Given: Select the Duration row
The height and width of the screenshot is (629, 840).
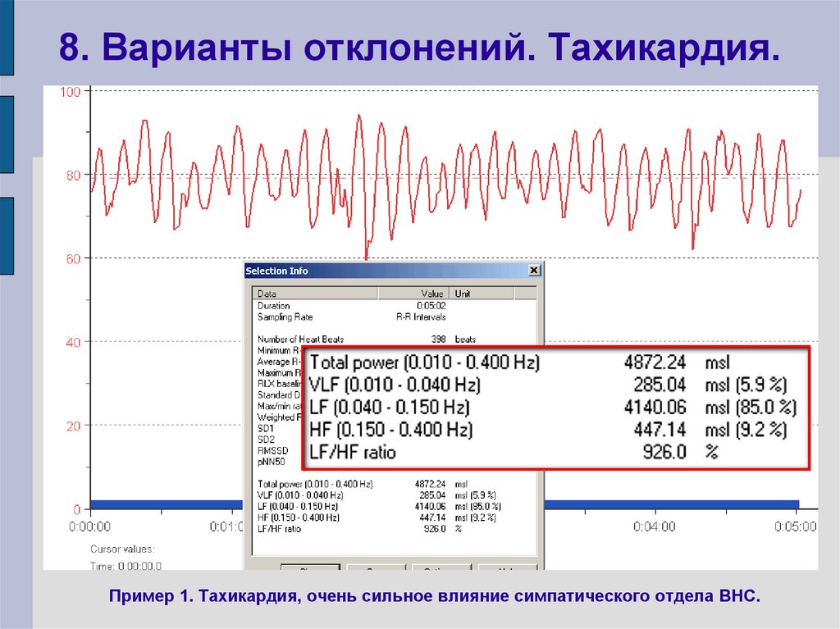Looking at the screenshot, I should [272, 306].
